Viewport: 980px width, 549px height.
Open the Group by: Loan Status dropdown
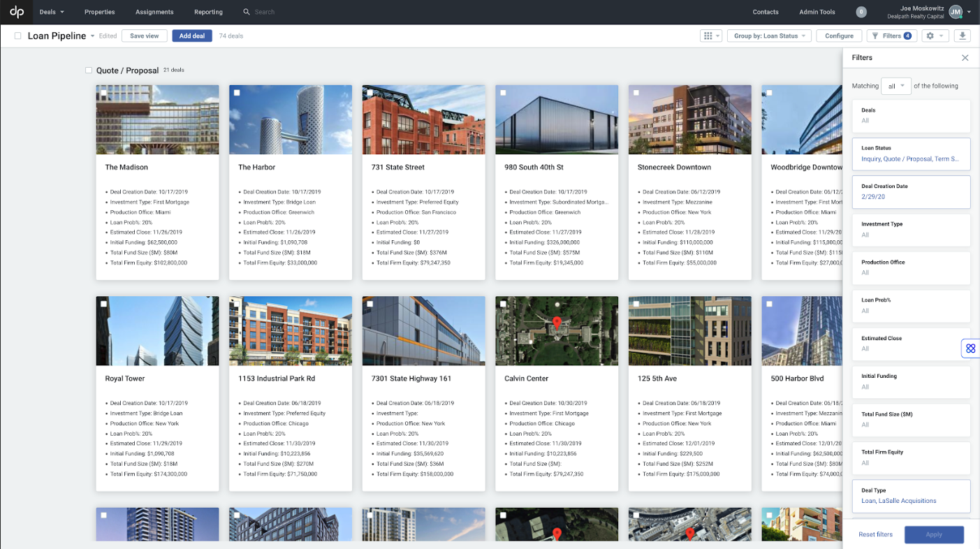769,36
